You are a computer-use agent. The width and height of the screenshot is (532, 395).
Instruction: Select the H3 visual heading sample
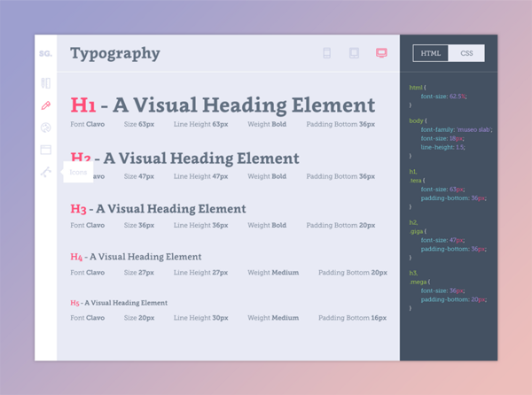click(x=158, y=209)
